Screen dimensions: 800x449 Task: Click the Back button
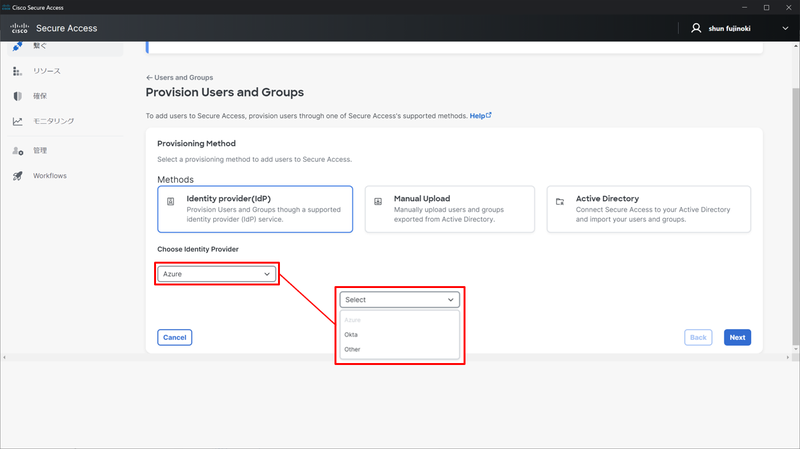698,337
